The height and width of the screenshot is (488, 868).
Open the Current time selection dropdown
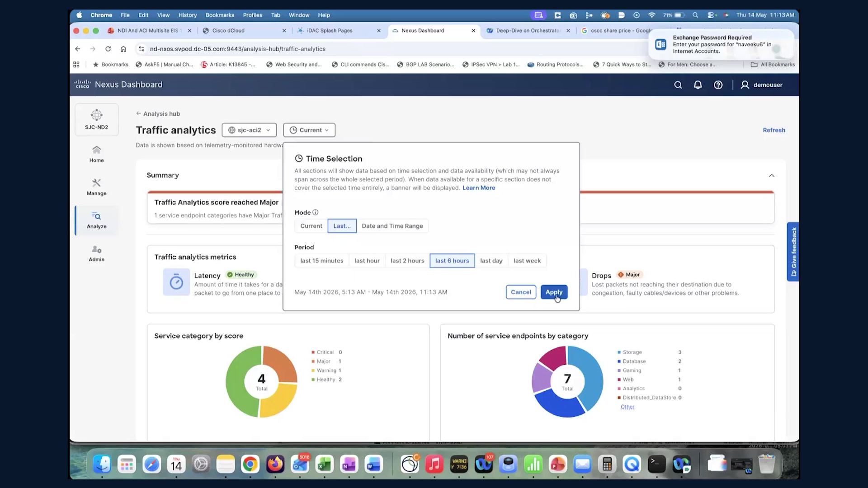tap(309, 130)
